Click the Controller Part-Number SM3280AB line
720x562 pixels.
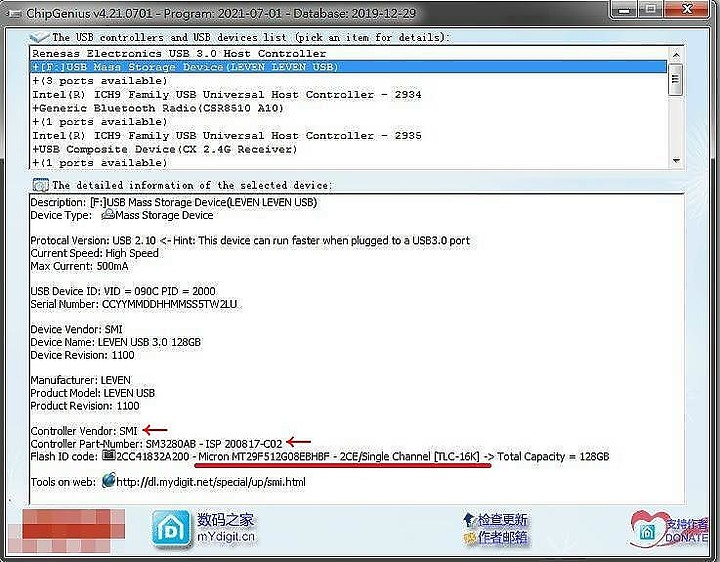(156, 444)
